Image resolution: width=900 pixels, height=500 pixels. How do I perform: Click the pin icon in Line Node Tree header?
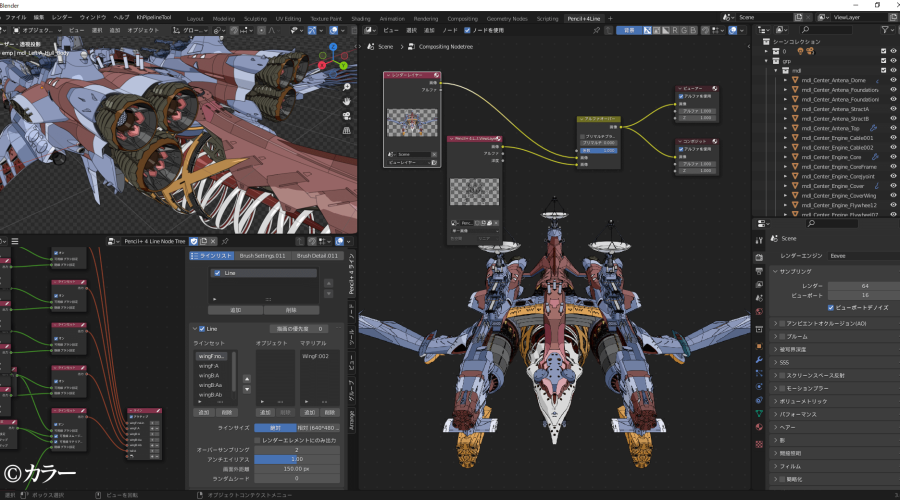226,241
